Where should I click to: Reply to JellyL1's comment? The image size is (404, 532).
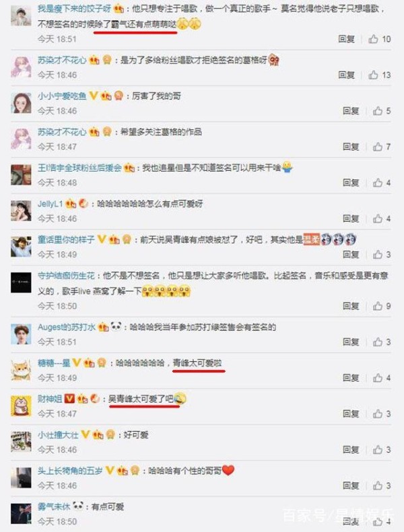(x=351, y=219)
